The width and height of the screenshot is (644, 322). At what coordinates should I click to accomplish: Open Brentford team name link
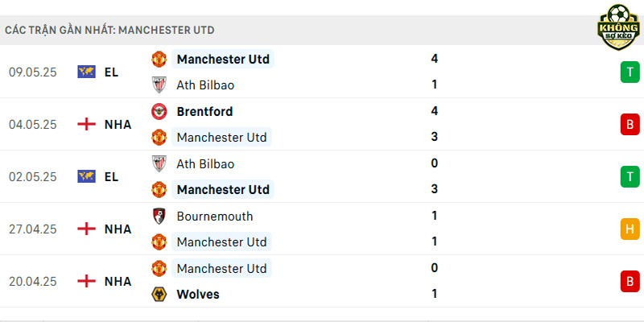(204, 111)
